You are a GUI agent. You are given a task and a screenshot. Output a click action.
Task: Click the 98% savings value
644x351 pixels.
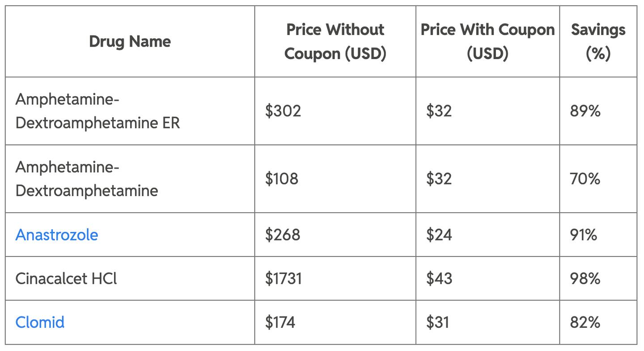point(585,278)
